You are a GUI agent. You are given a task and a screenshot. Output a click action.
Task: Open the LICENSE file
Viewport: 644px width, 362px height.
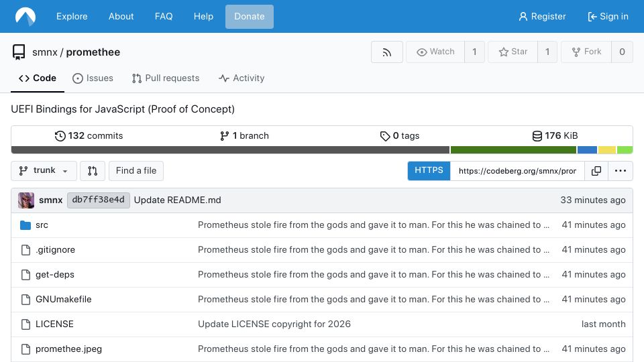(x=54, y=324)
